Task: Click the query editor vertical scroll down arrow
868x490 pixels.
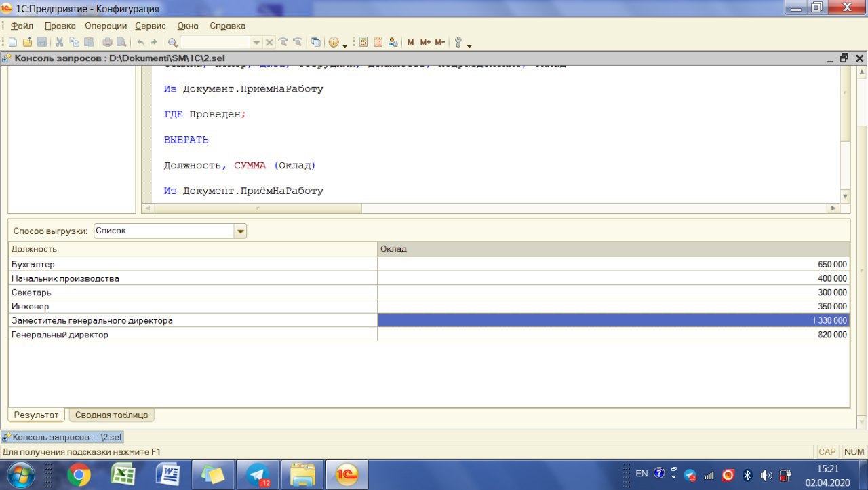Action: coord(845,196)
